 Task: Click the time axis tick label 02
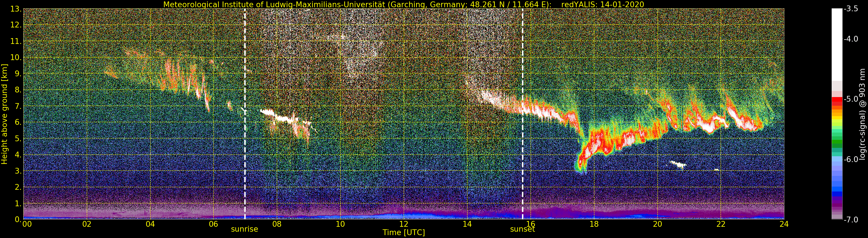[x=87, y=224]
